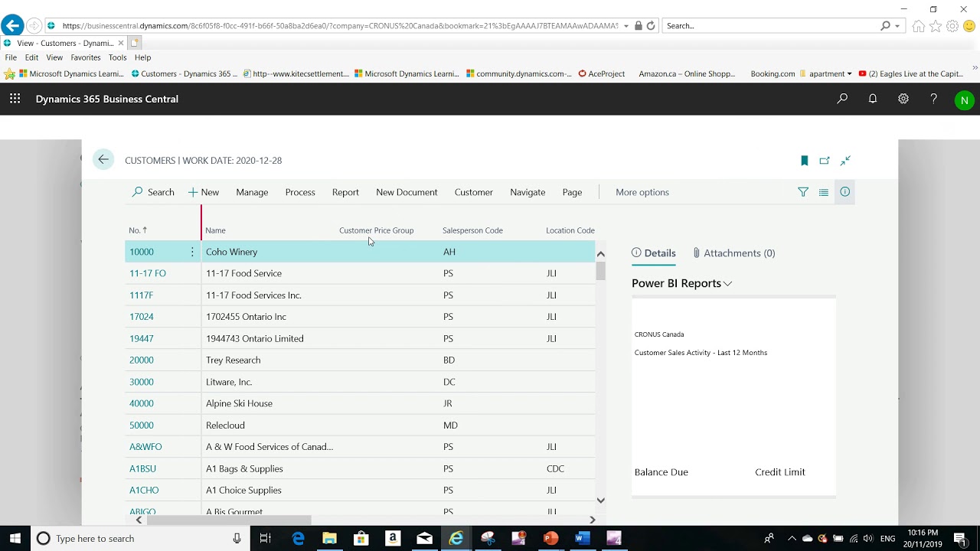The image size is (980, 551).
Task: Open the user account avatar N
Action: 965,99
